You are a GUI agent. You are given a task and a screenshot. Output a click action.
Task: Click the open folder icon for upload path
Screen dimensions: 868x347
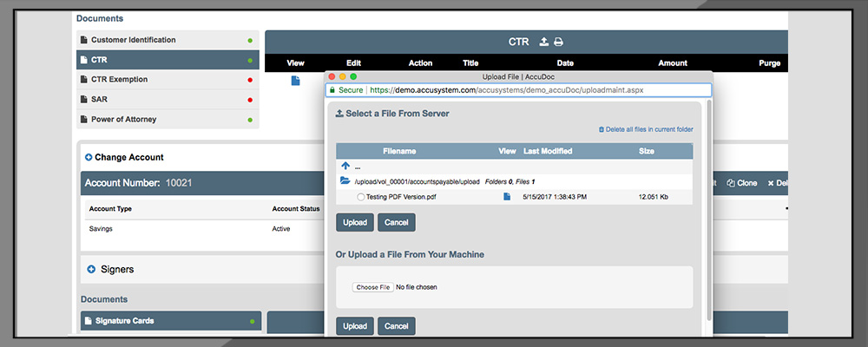tap(345, 181)
